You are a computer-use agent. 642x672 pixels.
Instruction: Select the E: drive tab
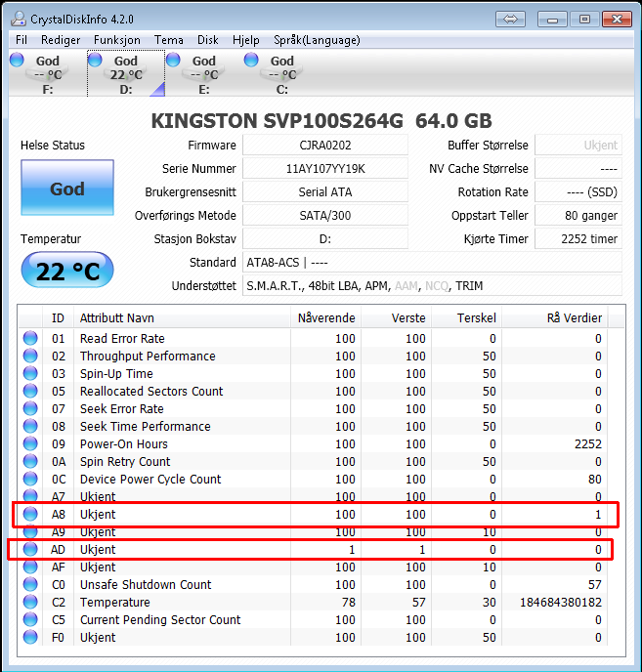coord(203,73)
